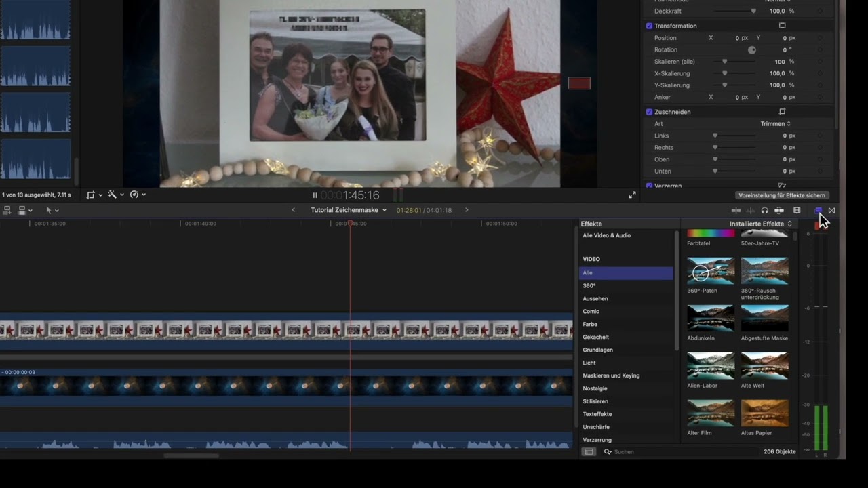Uncheck the Transformation checkbox
Image resolution: width=868 pixels, height=488 pixels.
649,26
